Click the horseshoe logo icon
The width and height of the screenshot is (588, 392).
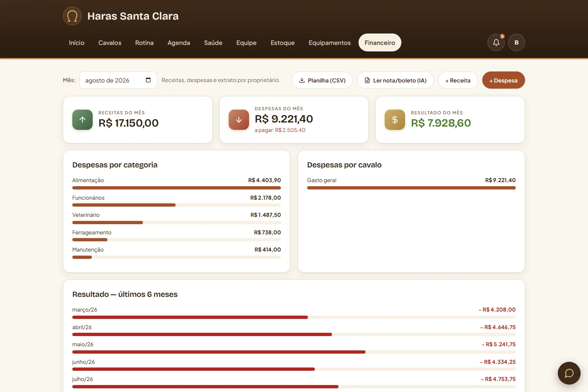(x=72, y=16)
